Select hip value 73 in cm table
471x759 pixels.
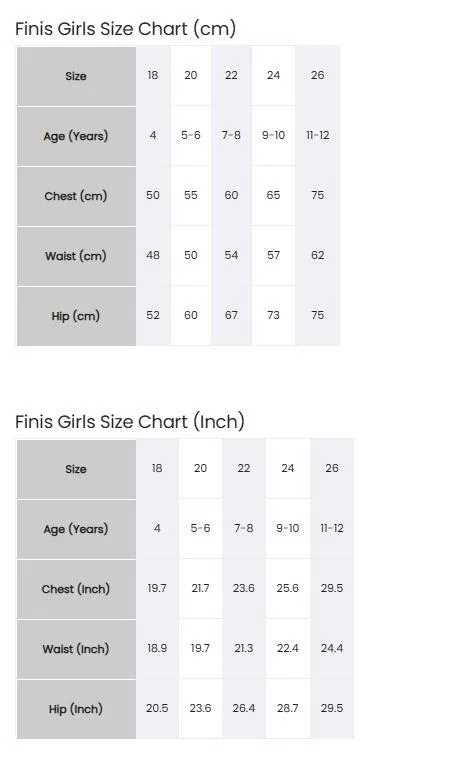coord(273,315)
